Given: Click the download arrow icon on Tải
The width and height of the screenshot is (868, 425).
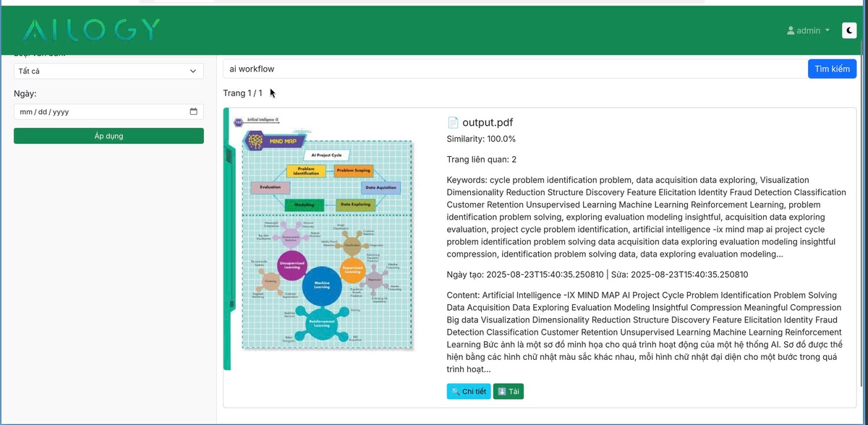Looking at the screenshot, I should pos(502,392).
